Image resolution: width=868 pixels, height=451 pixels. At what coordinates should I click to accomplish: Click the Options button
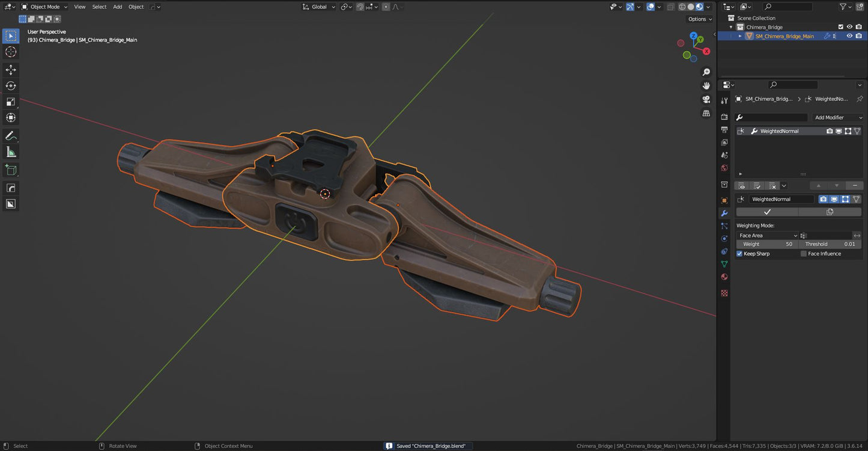(699, 19)
